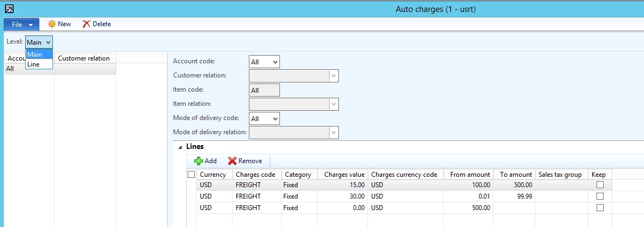Screen dimensions: 644x227
Task: Click the Item code input field
Action: point(264,90)
